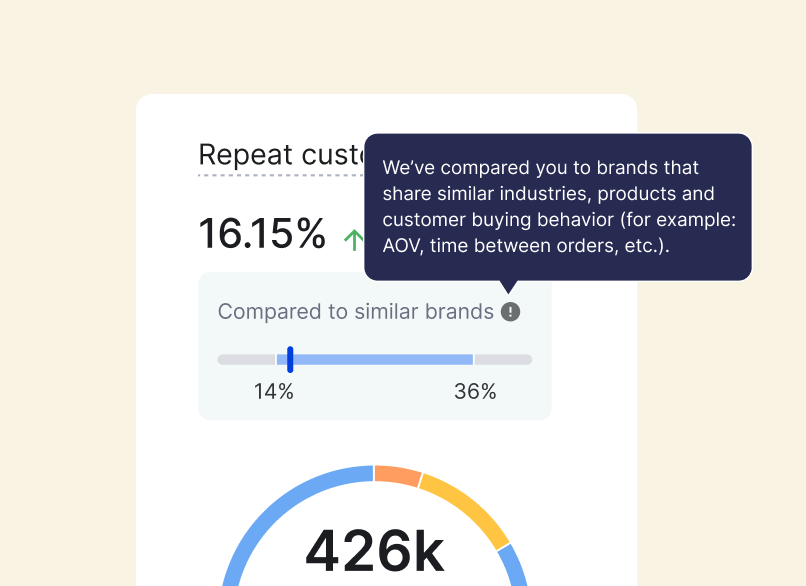Click the tooltip's downward pointer caret
Image resolution: width=806 pixels, height=586 pixels.
click(510, 287)
